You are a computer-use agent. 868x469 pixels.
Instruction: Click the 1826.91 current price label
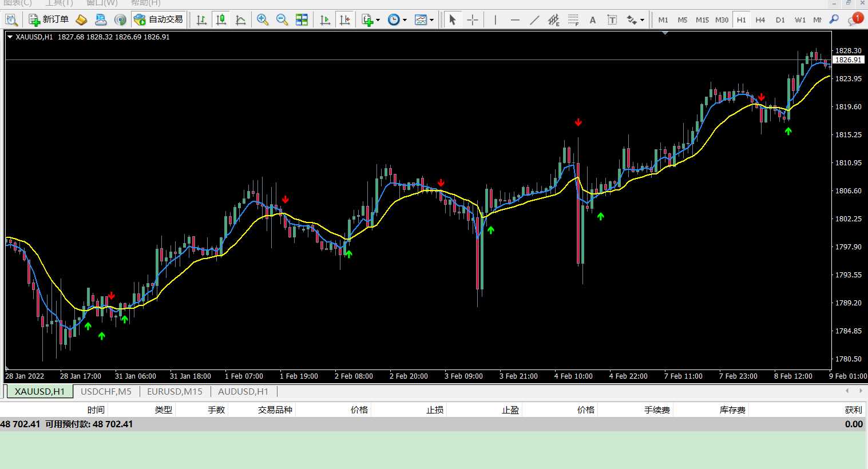click(x=848, y=59)
